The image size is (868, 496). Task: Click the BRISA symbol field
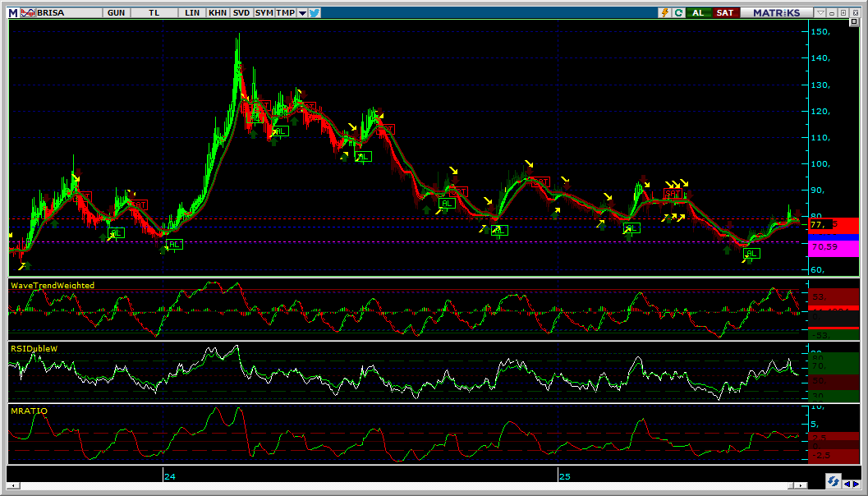[69, 12]
